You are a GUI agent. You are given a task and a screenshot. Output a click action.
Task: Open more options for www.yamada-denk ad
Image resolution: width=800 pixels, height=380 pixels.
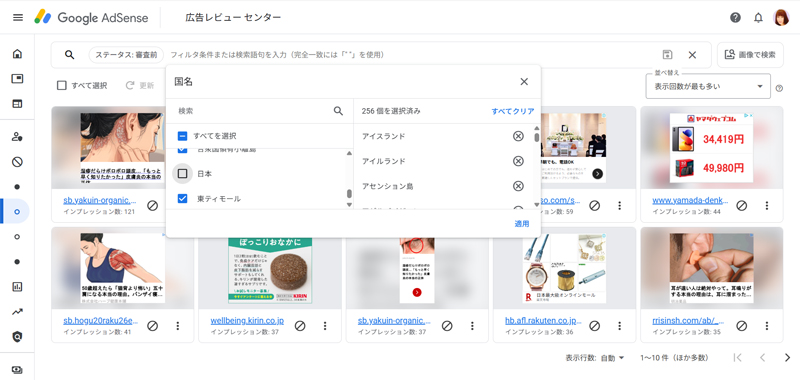pos(767,205)
